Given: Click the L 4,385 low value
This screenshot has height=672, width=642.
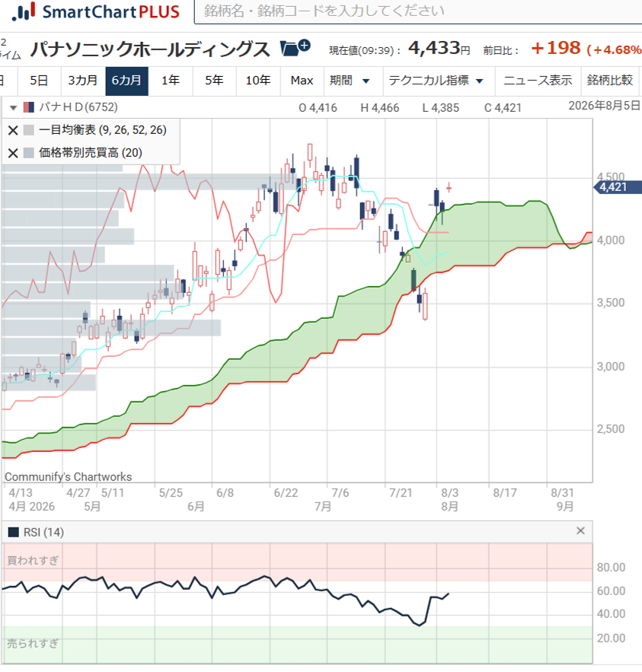Looking at the screenshot, I should (441, 108).
